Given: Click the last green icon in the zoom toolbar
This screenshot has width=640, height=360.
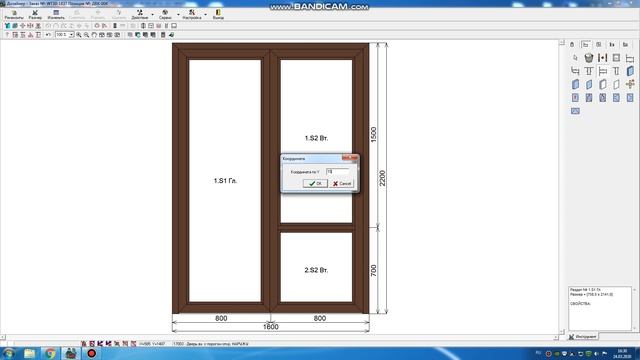Looking at the screenshot, I should coord(171,35).
